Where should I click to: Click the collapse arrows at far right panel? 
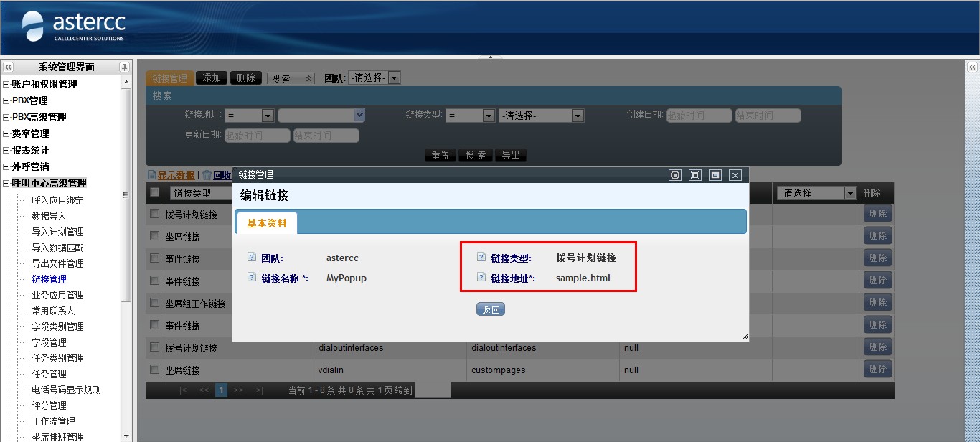point(972,67)
